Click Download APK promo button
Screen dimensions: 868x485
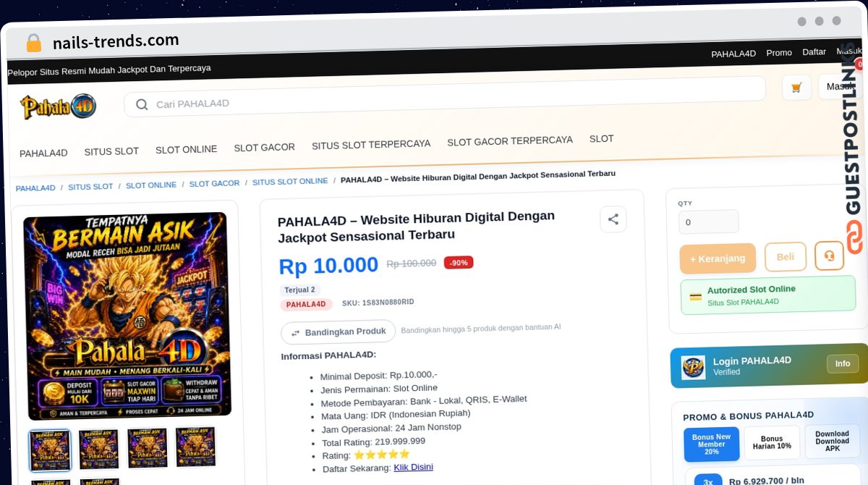pyautogui.click(x=832, y=441)
